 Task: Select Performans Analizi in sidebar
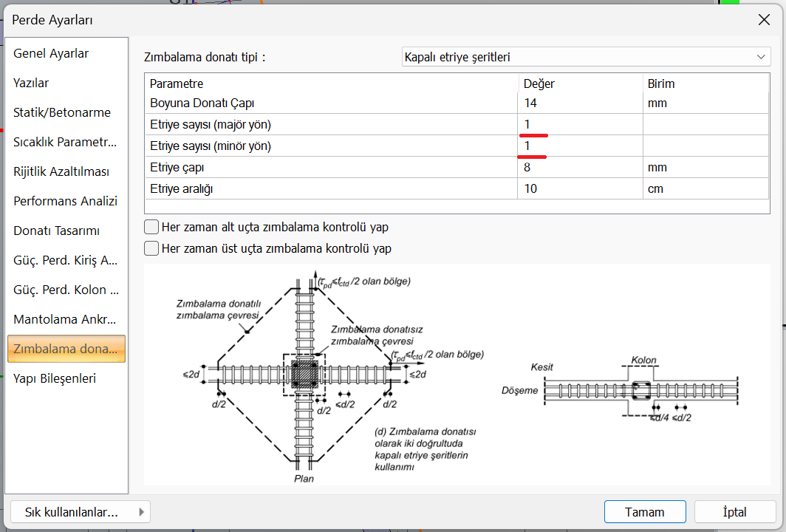click(66, 201)
